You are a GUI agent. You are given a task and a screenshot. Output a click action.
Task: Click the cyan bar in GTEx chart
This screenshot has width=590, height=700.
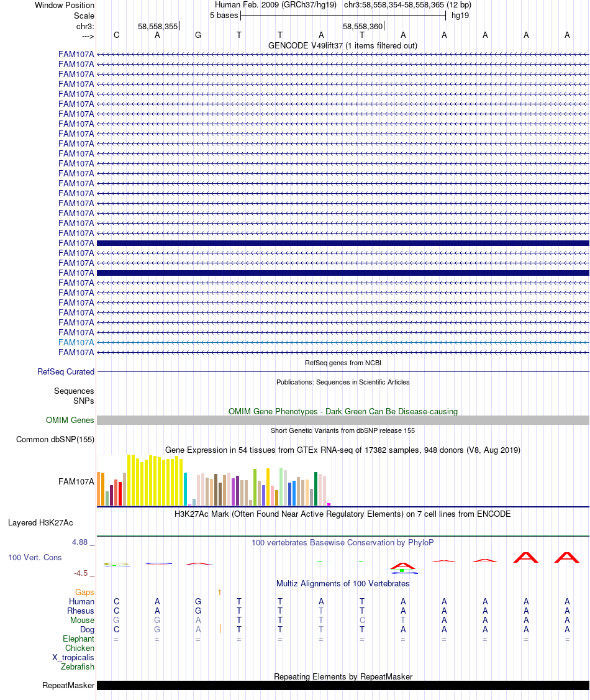[x=185, y=489]
